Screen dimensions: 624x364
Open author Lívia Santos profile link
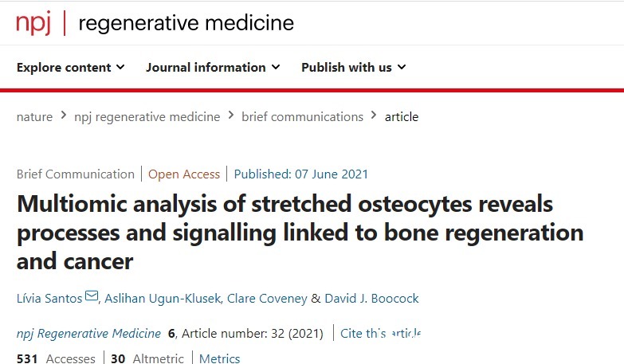pyautogui.click(x=49, y=298)
